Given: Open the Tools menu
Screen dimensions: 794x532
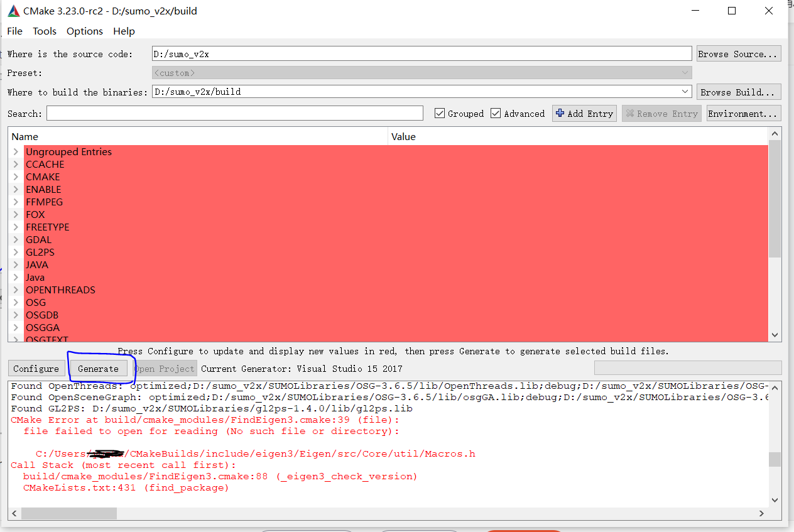Looking at the screenshot, I should (45, 31).
